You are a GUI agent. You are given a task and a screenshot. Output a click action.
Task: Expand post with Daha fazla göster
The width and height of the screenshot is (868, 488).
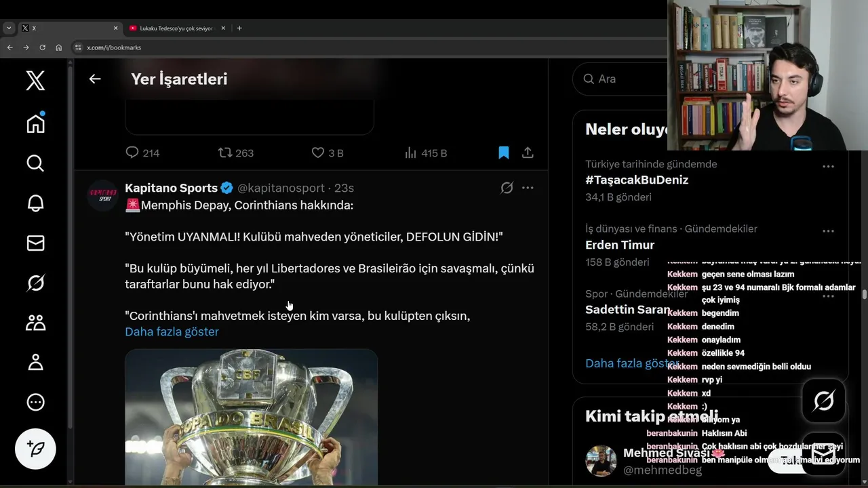pyautogui.click(x=172, y=331)
